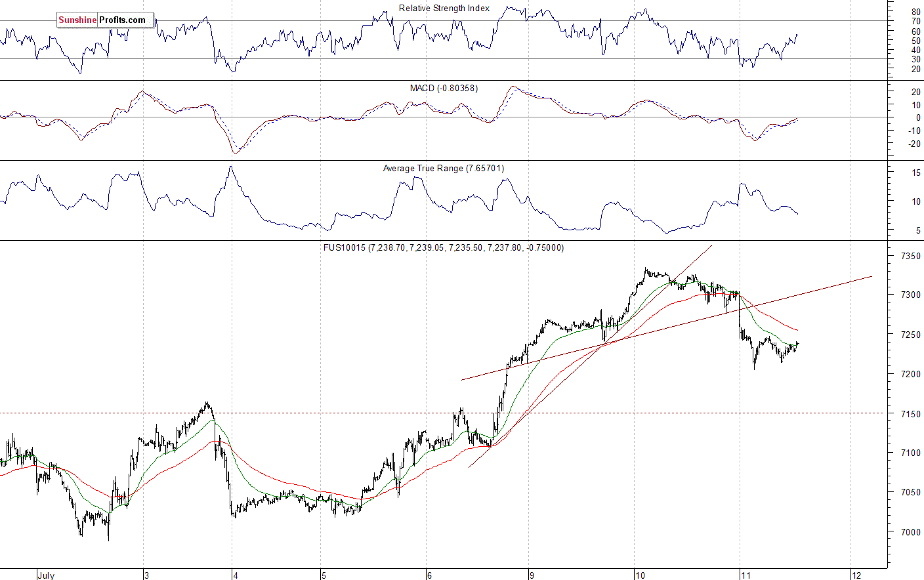Click the RSI axis value 80
The width and height of the screenshot is (924, 580).
pyautogui.click(x=915, y=12)
